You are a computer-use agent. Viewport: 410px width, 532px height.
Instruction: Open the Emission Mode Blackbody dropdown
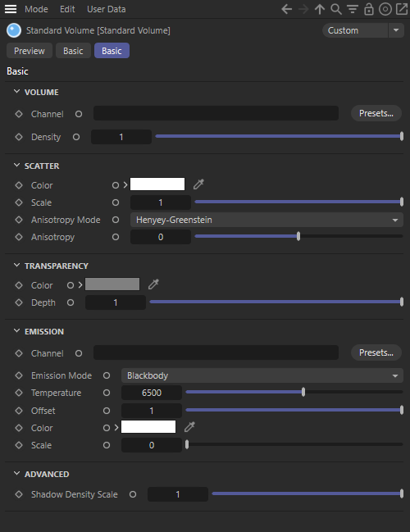(262, 375)
